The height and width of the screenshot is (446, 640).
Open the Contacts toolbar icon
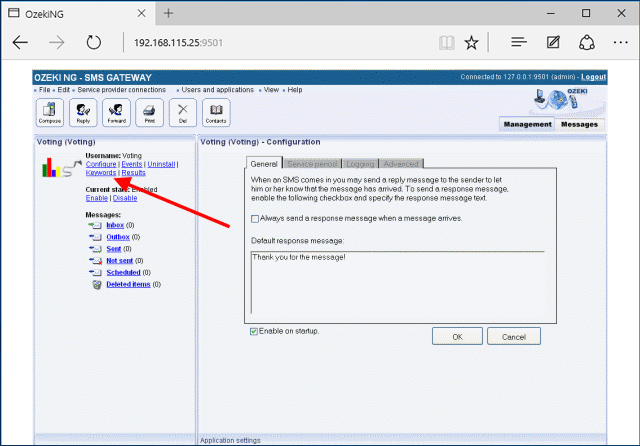click(x=216, y=113)
